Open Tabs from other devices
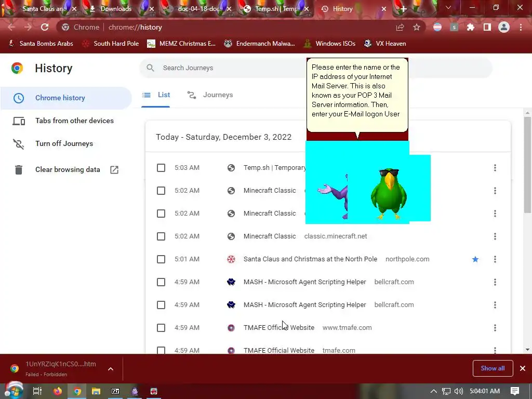The width and height of the screenshot is (532, 399). pyautogui.click(x=66, y=121)
